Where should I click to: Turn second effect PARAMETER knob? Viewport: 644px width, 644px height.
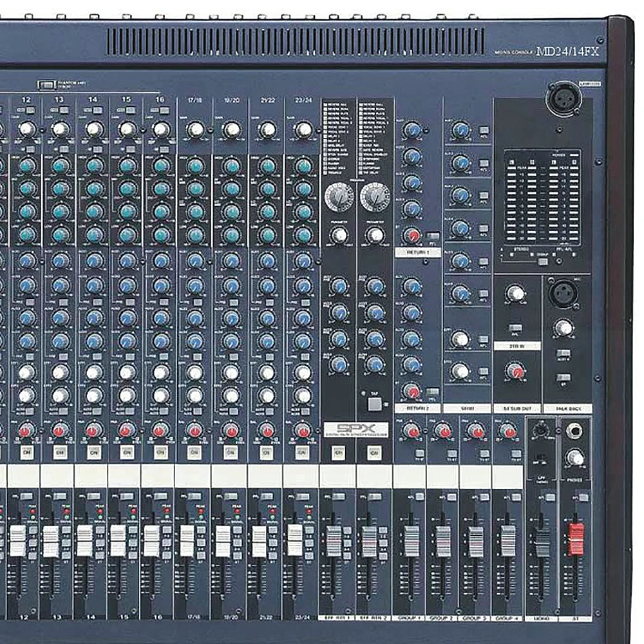click(375, 235)
